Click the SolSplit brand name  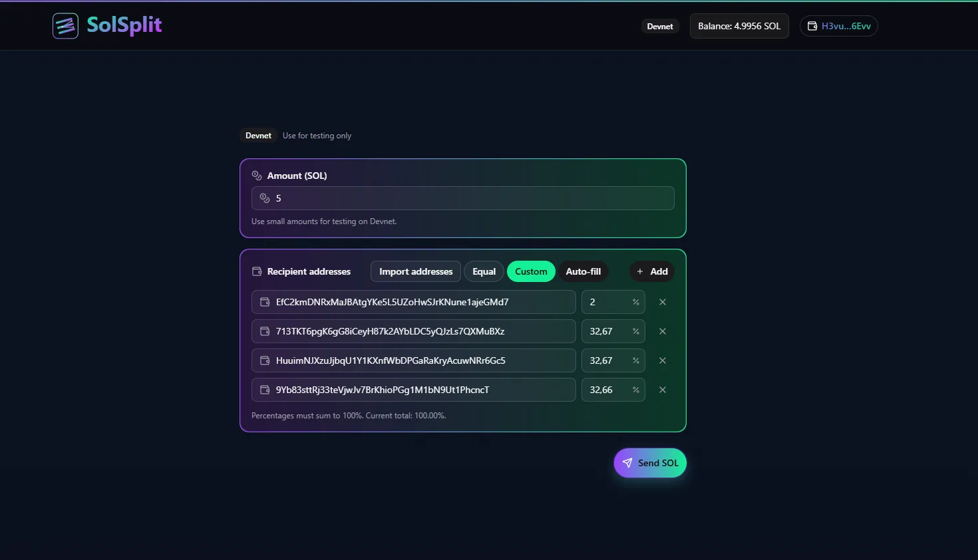124,25
